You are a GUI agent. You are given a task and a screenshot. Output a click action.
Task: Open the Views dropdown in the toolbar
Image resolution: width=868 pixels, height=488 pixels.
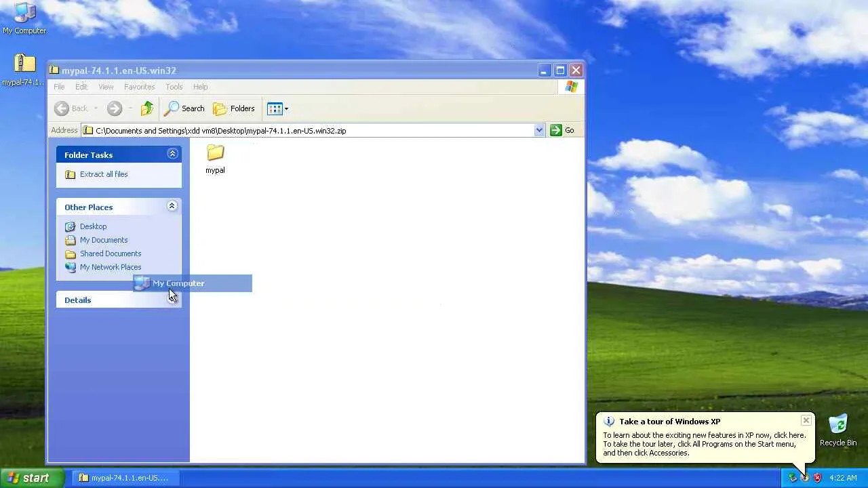(x=278, y=108)
